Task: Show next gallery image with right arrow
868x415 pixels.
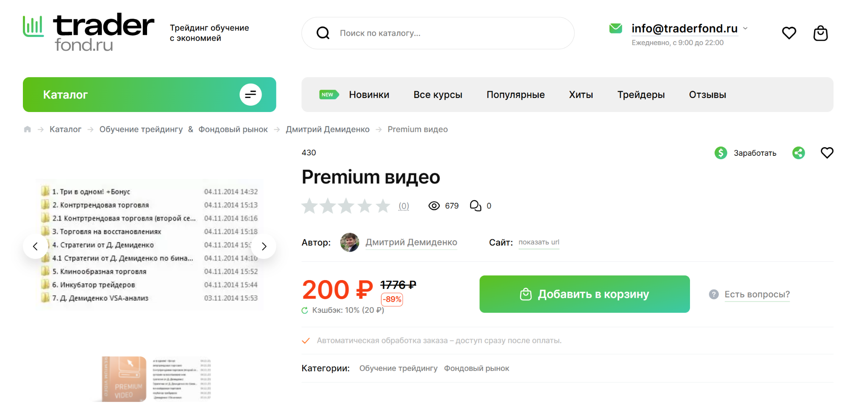Action: click(264, 246)
